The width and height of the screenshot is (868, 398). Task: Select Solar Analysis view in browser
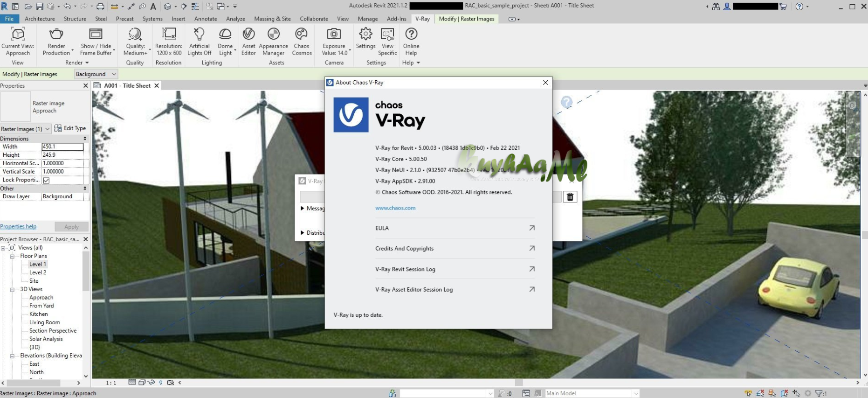(x=46, y=339)
